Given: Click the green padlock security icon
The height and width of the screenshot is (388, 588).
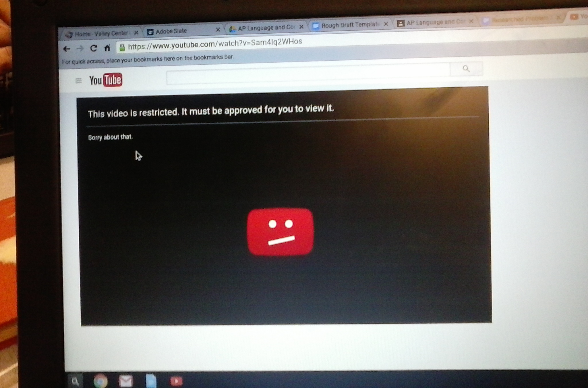Looking at the screenshot, I should 122,47.
